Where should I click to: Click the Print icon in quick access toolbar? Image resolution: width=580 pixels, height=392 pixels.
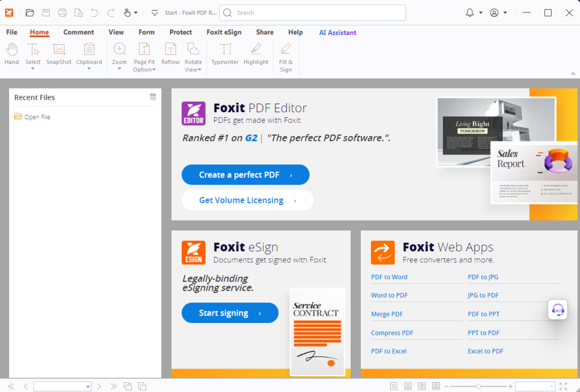(x=62, y=12)
